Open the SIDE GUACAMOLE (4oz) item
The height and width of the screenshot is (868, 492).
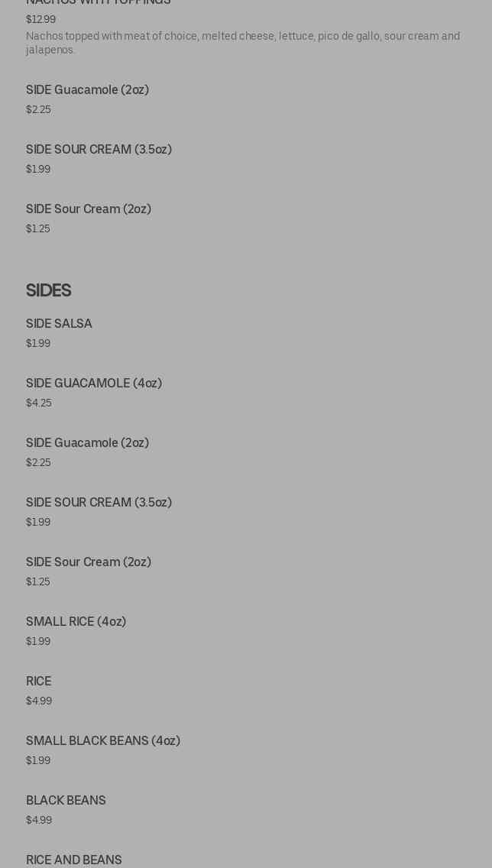pos(94,384)
